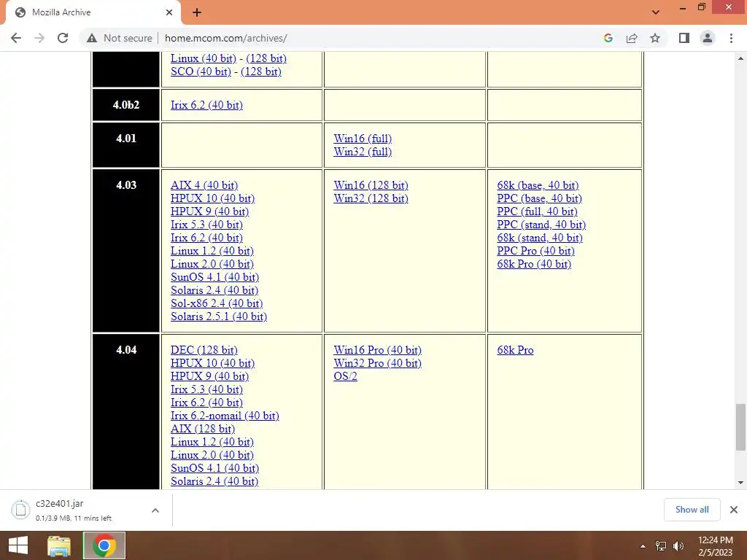Open the 4.04 68k Pro link

[x=515, y=349]
